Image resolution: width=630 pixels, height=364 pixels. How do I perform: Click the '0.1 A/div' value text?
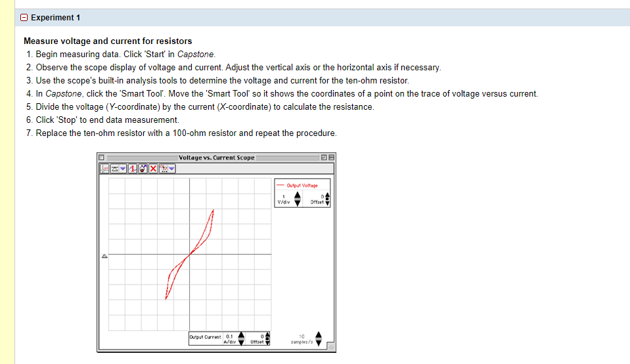tap(229, 339)
